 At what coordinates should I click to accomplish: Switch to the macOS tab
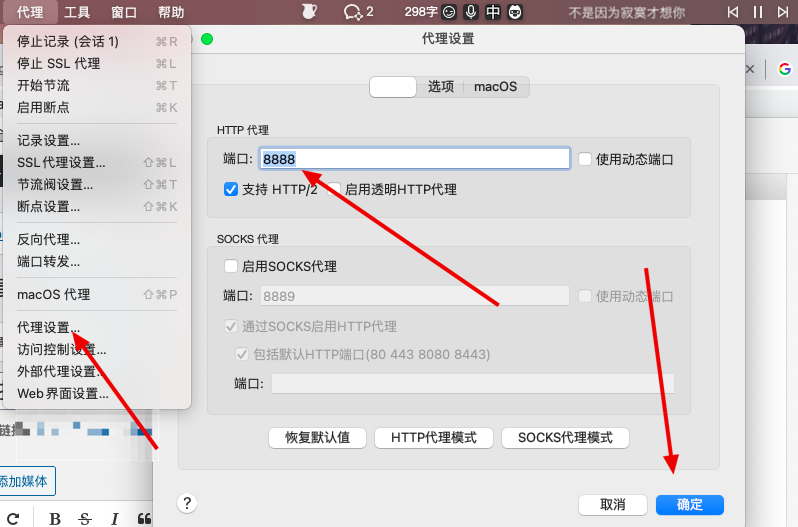tap(495, 87)
